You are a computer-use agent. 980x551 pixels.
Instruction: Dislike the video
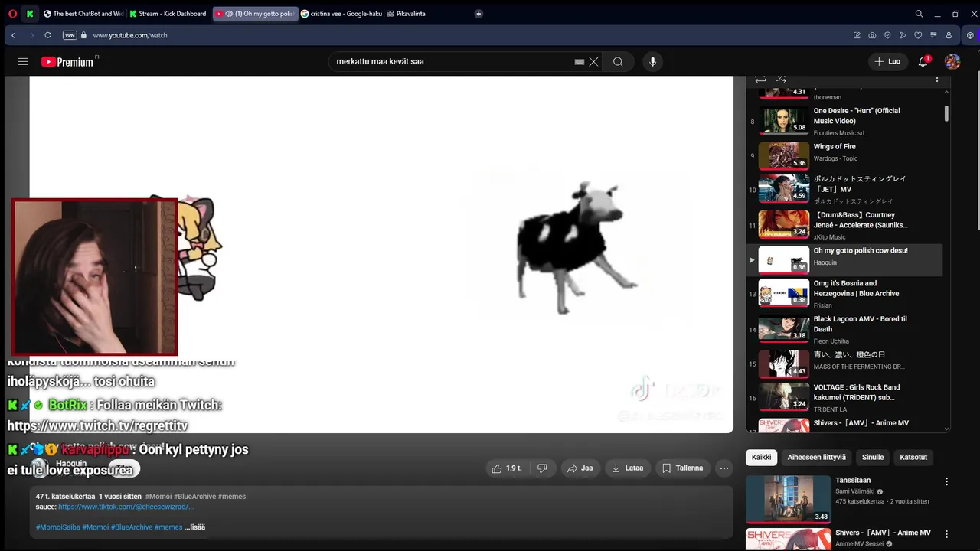(x=542, y=468)
